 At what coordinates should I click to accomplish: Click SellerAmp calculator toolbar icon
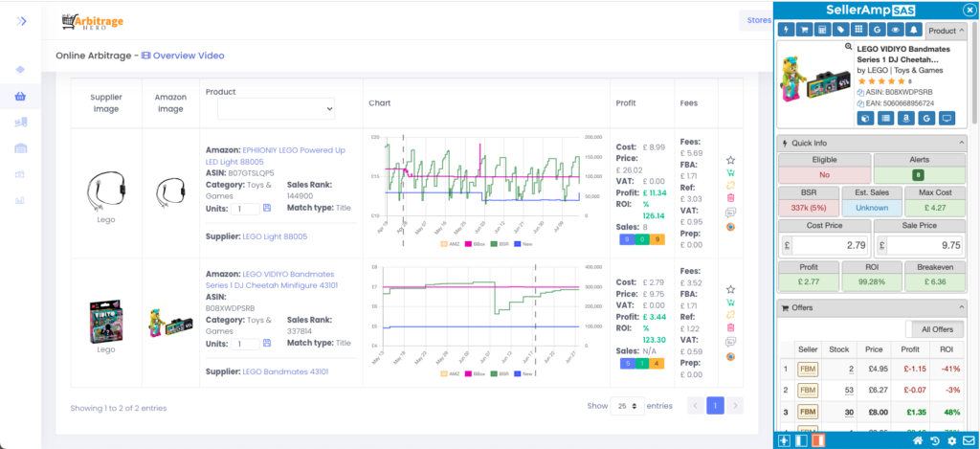point(822,30)
